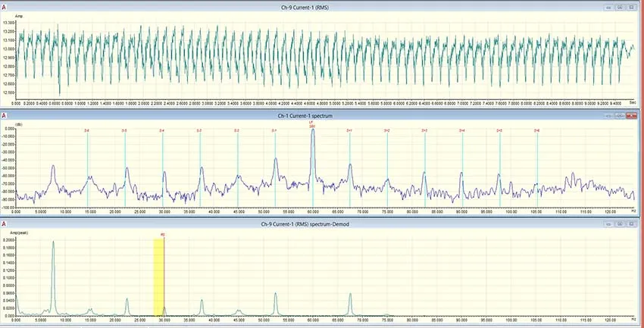Click the A icon of Ch-9 Current-1 (RMS) window
The image size is (644, 328).
(x=4, y=7)
